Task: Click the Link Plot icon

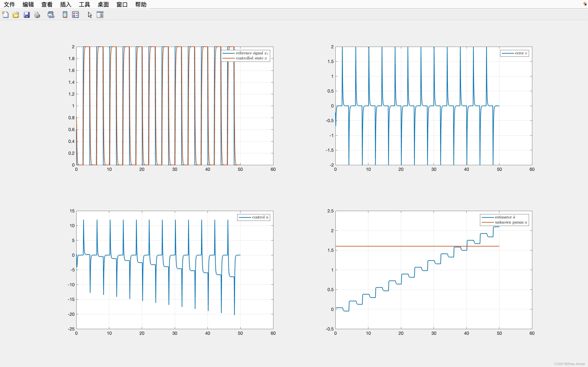Action: (x=51, y=15)
